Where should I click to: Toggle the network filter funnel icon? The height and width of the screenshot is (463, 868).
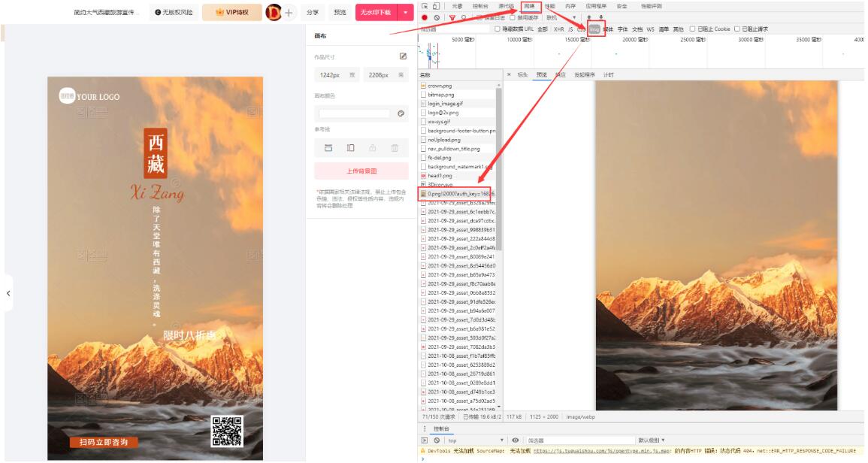pos(452,17)
